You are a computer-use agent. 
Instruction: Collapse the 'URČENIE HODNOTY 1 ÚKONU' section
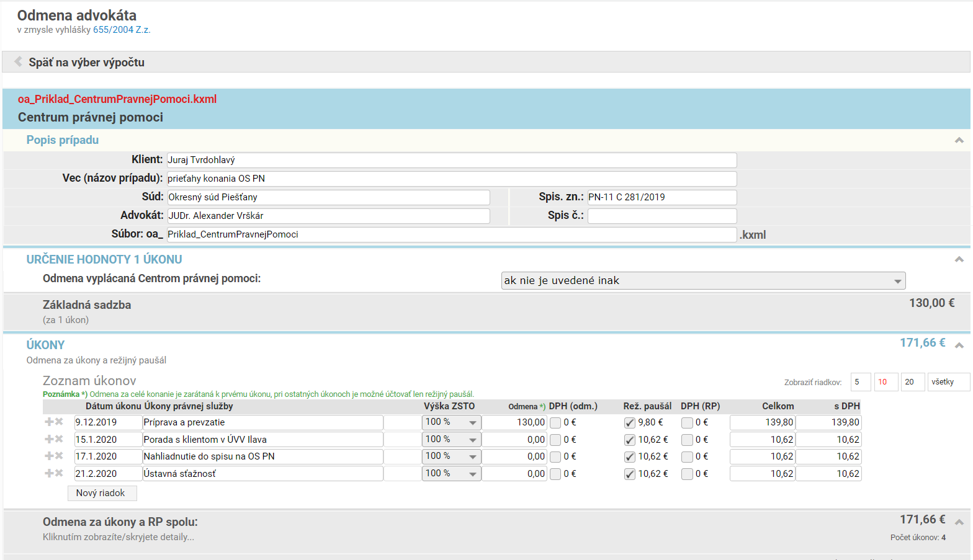(x=959, y=260)
